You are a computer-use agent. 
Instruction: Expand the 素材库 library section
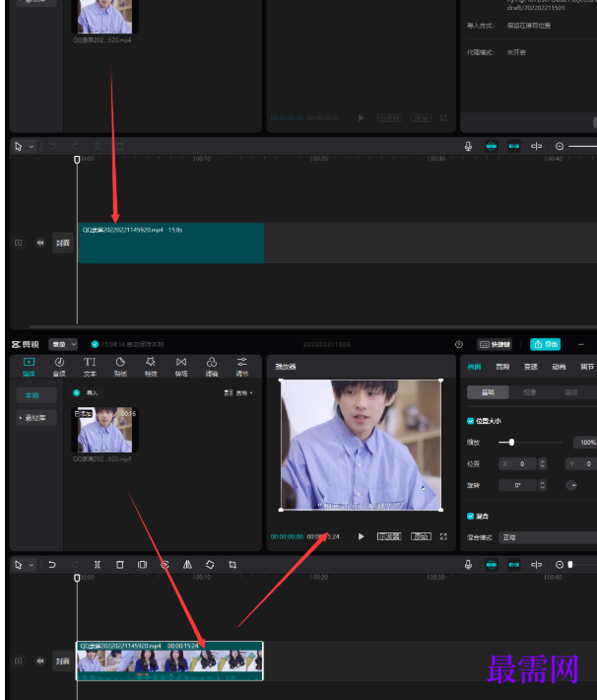[x=36, y=418]
